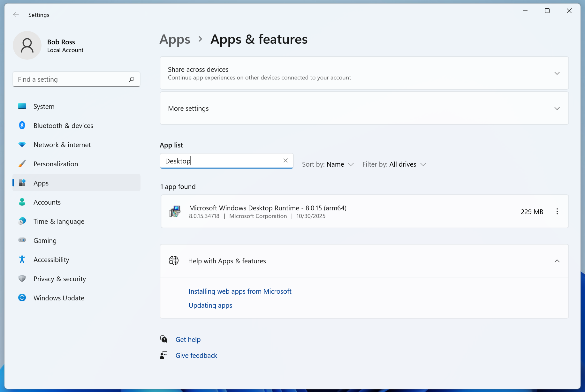Click the Bob Ross profile avatar

pyautogui.click(x=27, y=45)
